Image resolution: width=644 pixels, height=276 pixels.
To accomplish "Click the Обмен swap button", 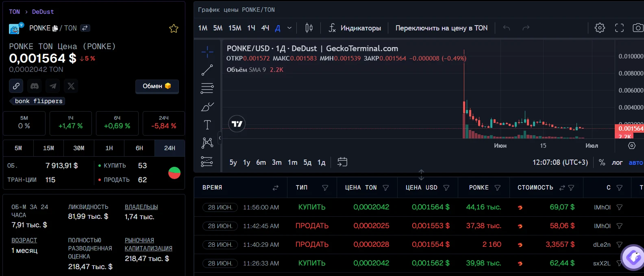I will tap(157, 86).
